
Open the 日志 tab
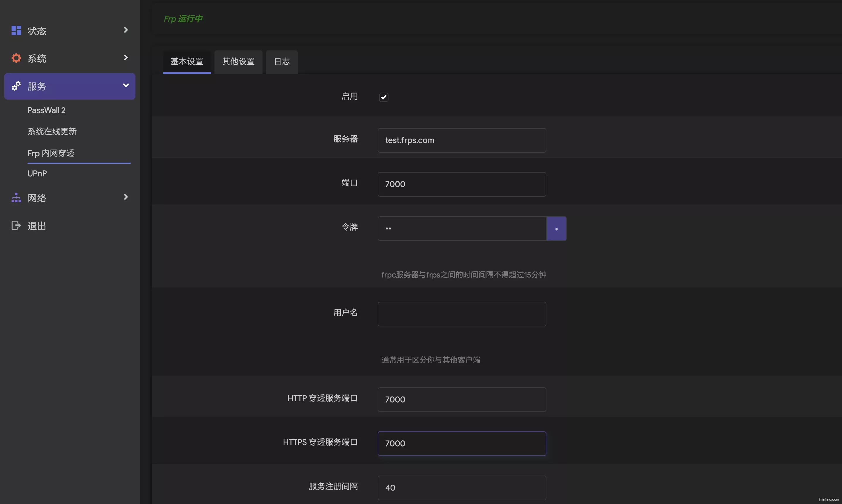coord(282,62)
